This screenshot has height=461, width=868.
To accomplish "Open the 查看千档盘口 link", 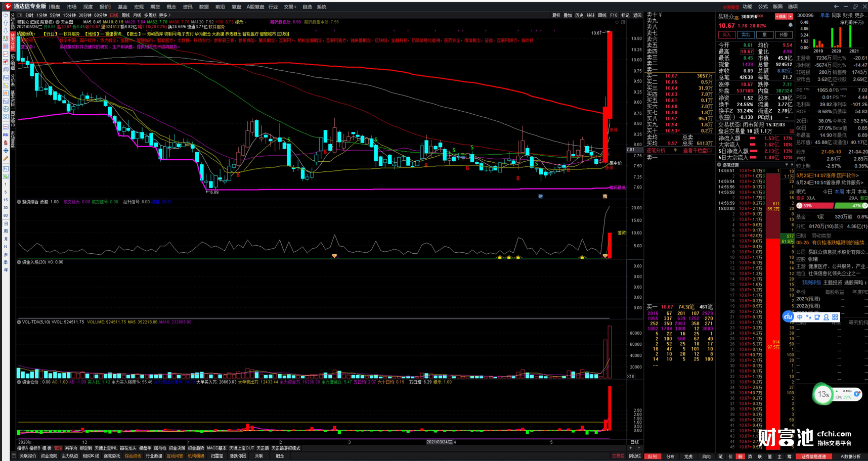I will pyautogui.click(x=698, y=150).
